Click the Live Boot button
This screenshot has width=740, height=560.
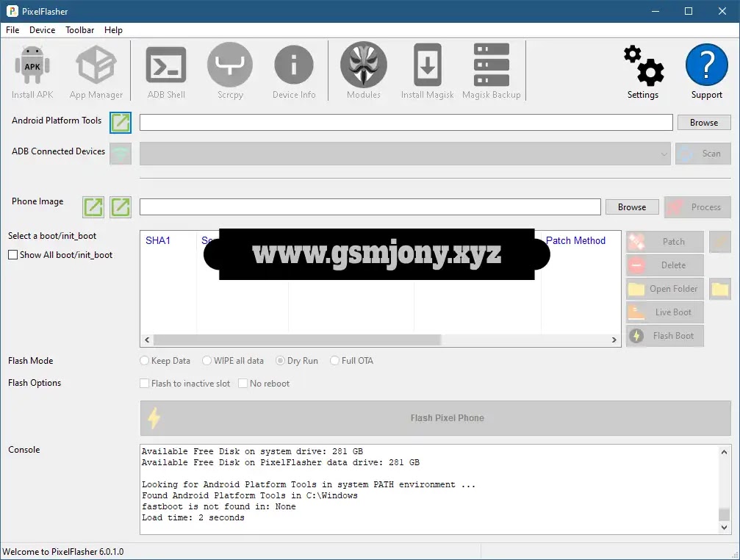coord(665,312)
